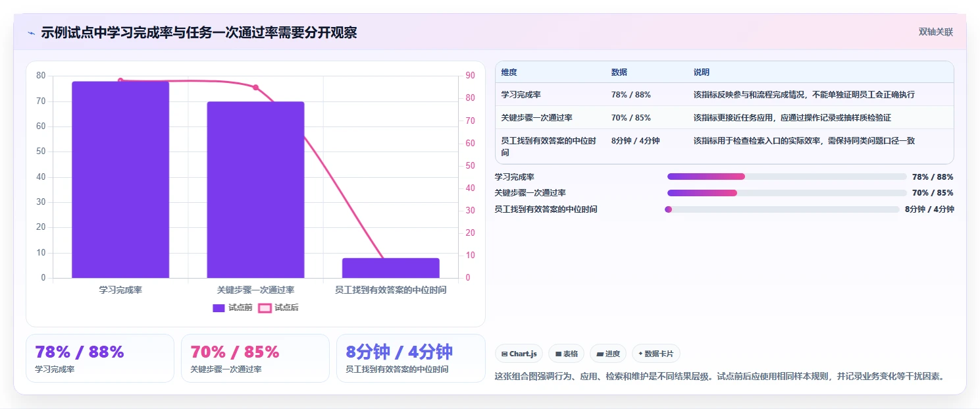Click table cell 员工找到有效答案的中位时间
This screenshot has height=409, width=980.
[x=548, y=146]
